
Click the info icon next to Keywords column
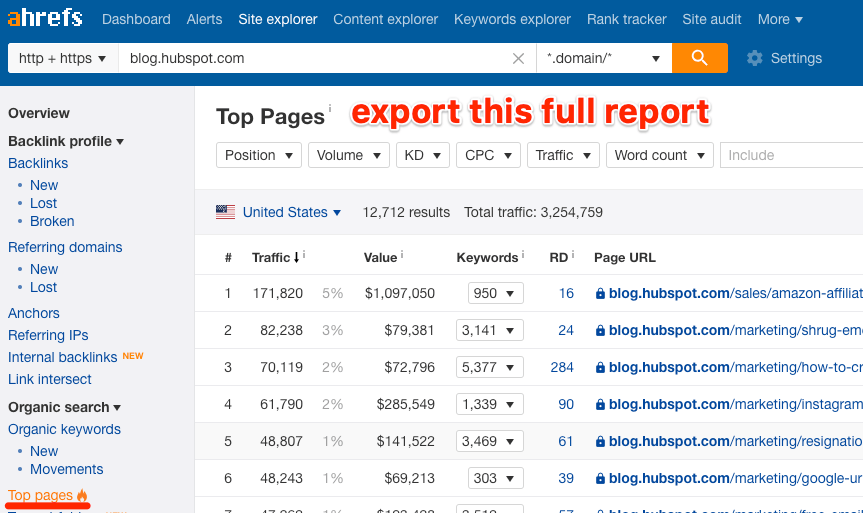(523, 256)
